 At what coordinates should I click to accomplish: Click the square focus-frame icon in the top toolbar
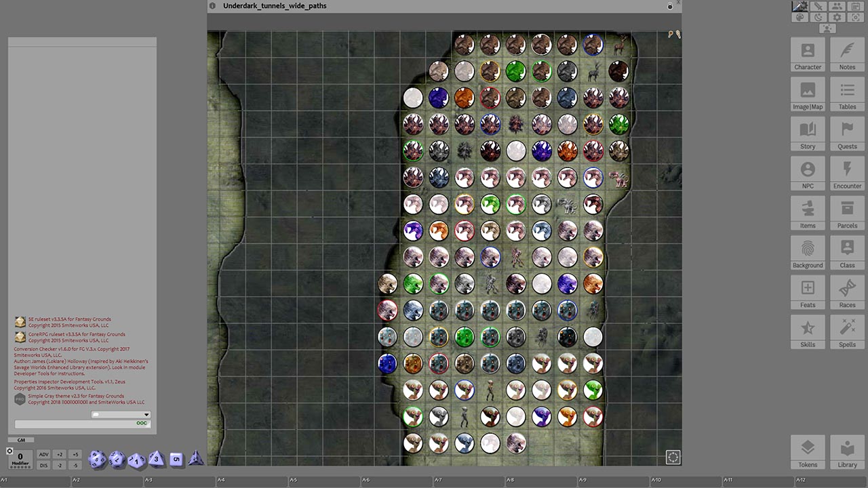click(x=856, y=17)
